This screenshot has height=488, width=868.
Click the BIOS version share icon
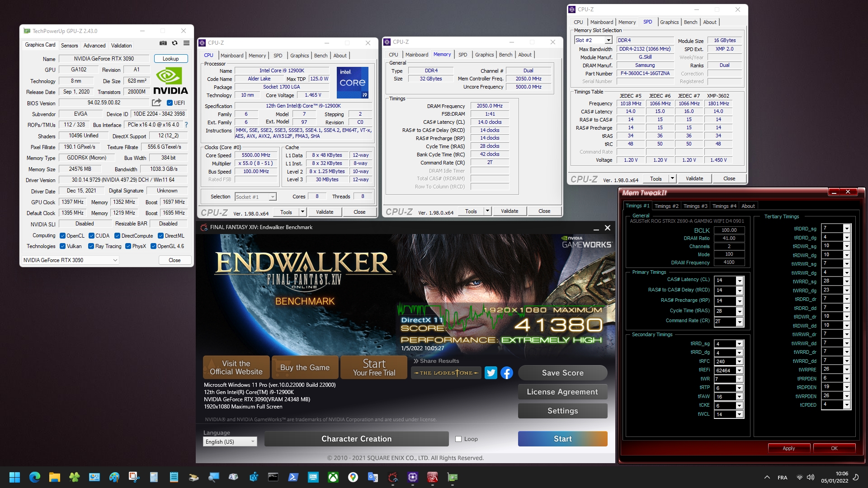(156, 103)
